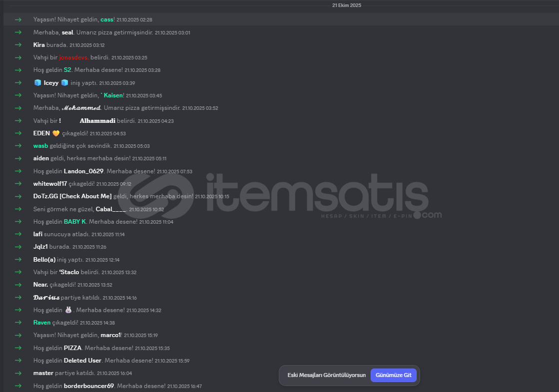
Task: Click the arrow icon beside master's join message
Action: click(18, 373)
